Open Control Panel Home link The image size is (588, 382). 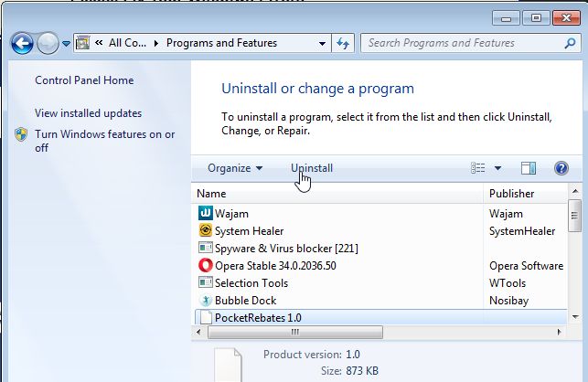point(84,80)
